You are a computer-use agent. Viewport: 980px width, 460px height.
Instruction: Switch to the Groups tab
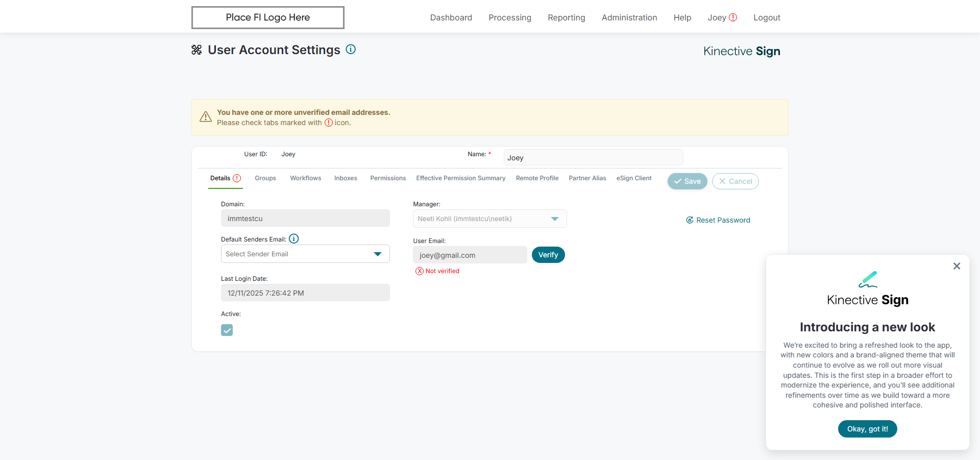(265, 178)
